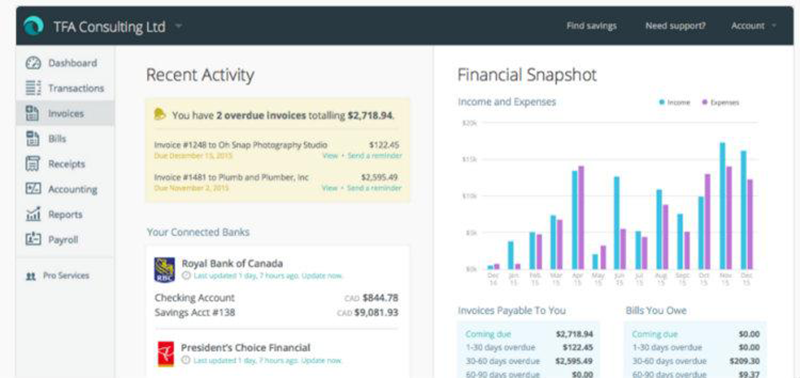Click Need support? in top bar
This screenshot has width=800, height=378.
tap(676, 26)
